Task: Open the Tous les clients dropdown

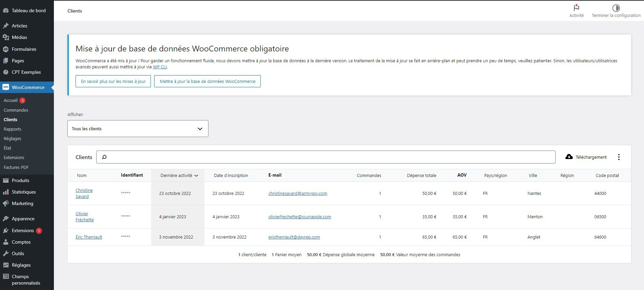Action: [138, 129]
